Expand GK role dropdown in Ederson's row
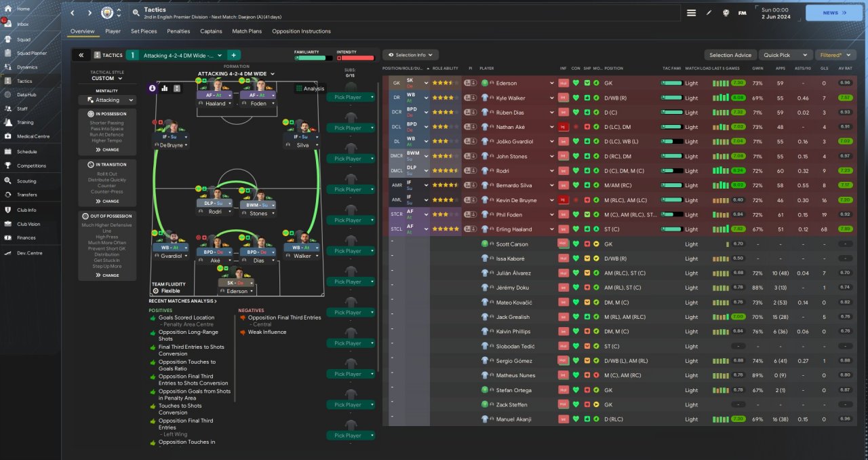The image size is (868, 460). [426, 83]
